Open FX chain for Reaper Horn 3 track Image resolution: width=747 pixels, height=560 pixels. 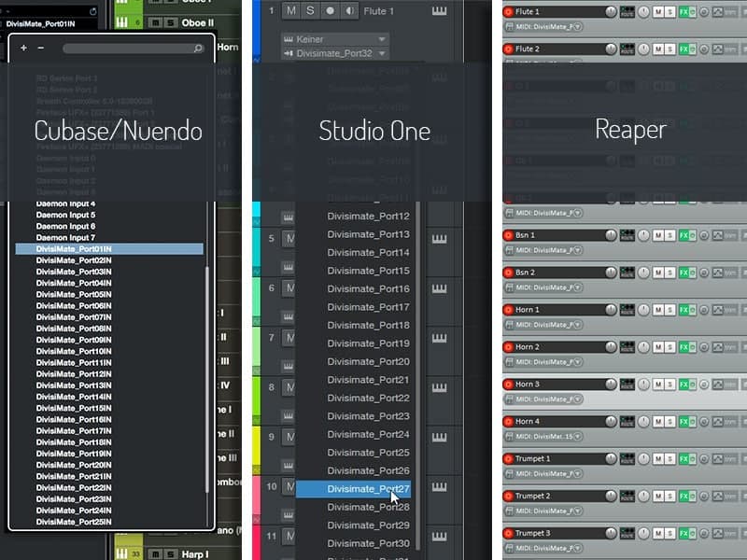684,385
